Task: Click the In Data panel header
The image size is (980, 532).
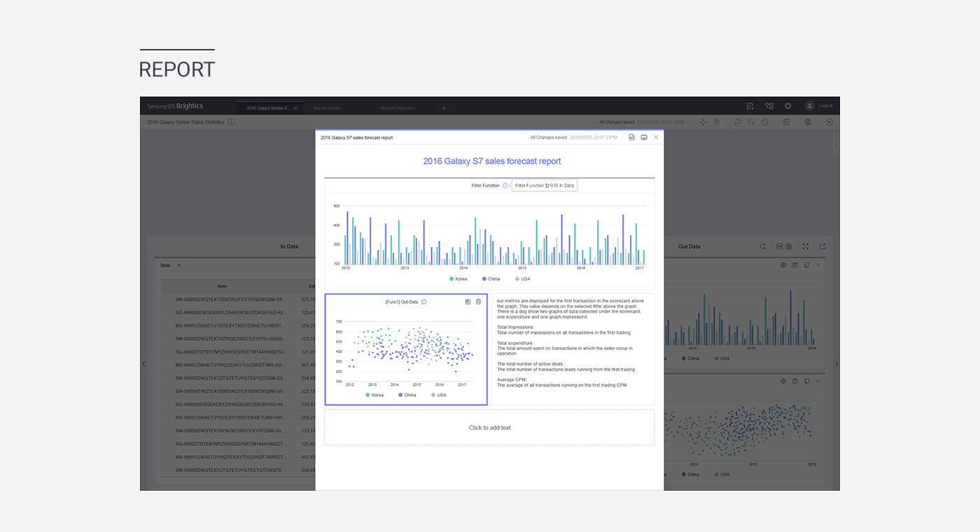Action: [289, 246]
